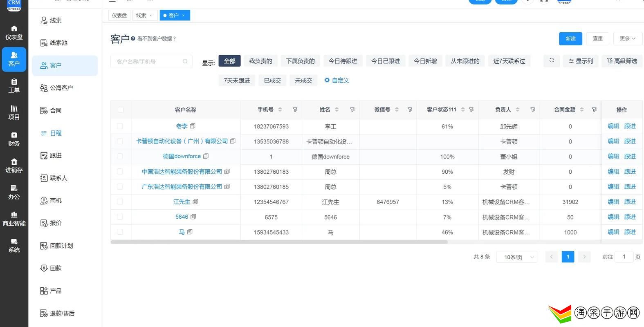This screenshot has width=644, height=327.
Task: Filter by 今日待跟进
Action: pyautogui.click(x=343, y=61)
